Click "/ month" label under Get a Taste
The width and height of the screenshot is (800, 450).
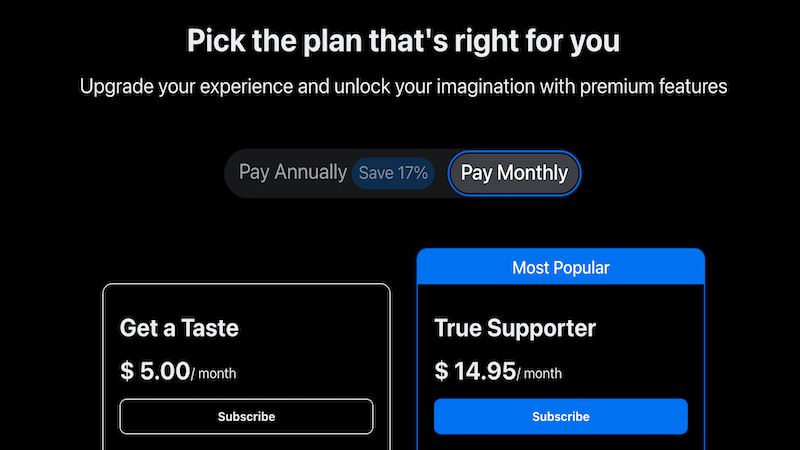coord(214,374)
